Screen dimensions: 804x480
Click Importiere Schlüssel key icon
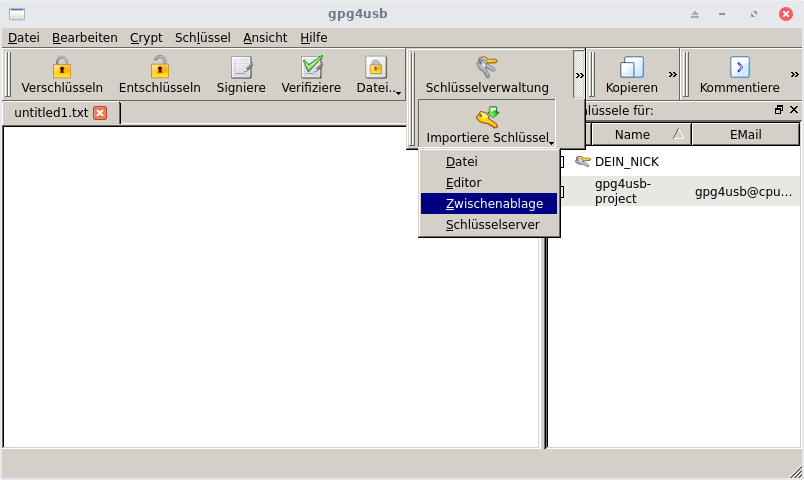tap(487, 117)
